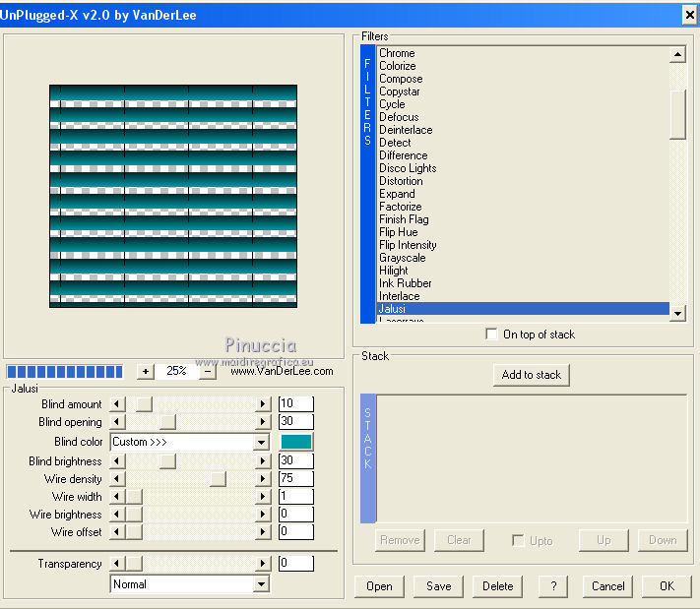Click the Wire density right arrow

pyautogui.click(x=263, y=479)
